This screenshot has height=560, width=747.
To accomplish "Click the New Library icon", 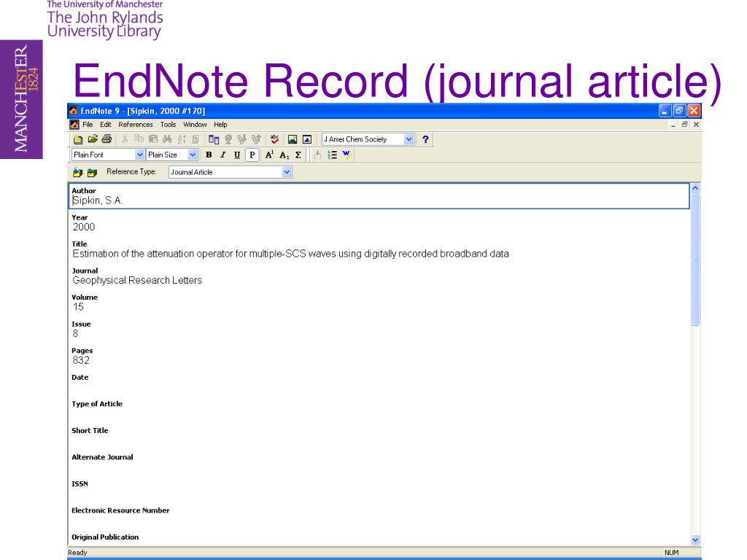I will coord(77,139).
